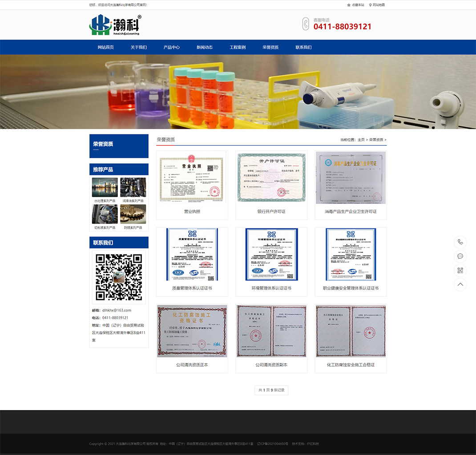Open the 网站首页 menu item
The image size is (476, 455).
(x=106, y=47)
